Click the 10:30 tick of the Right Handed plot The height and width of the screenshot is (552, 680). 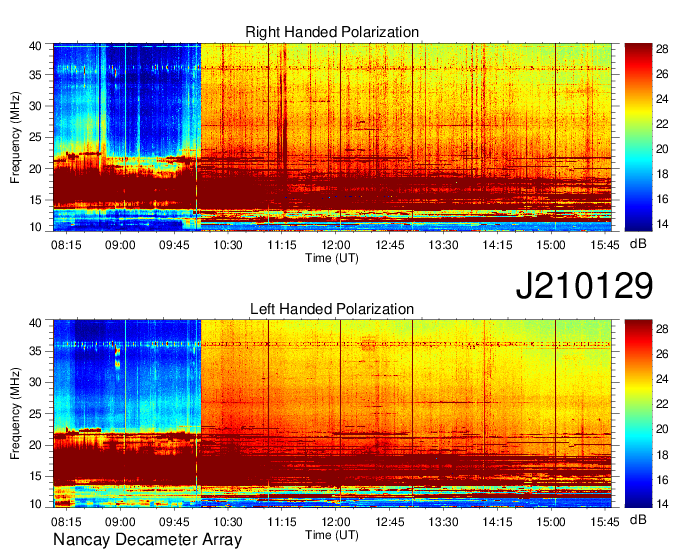228,245
